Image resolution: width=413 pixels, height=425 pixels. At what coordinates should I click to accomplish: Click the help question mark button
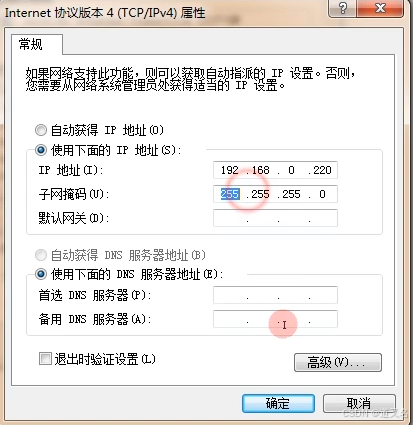(342, 8)
